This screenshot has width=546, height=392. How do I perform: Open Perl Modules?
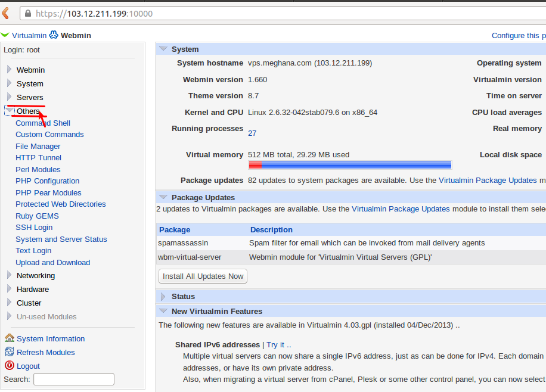tap(38, 170)
